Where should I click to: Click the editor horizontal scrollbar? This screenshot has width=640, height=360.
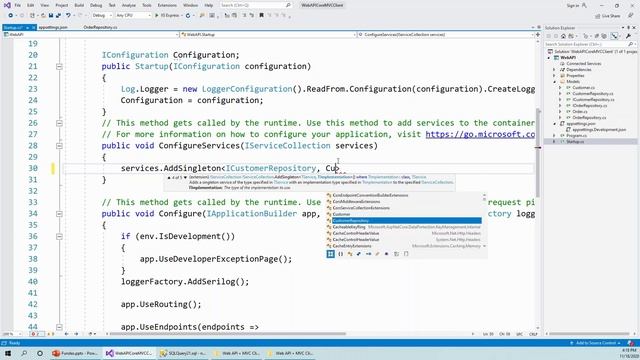[x=229, y=334]
